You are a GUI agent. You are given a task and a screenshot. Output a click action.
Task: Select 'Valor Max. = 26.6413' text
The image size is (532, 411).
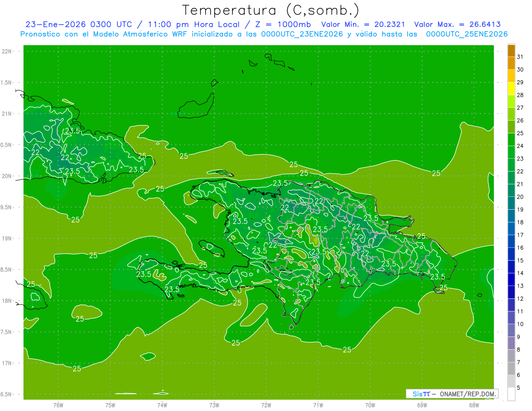pos(458,24)
